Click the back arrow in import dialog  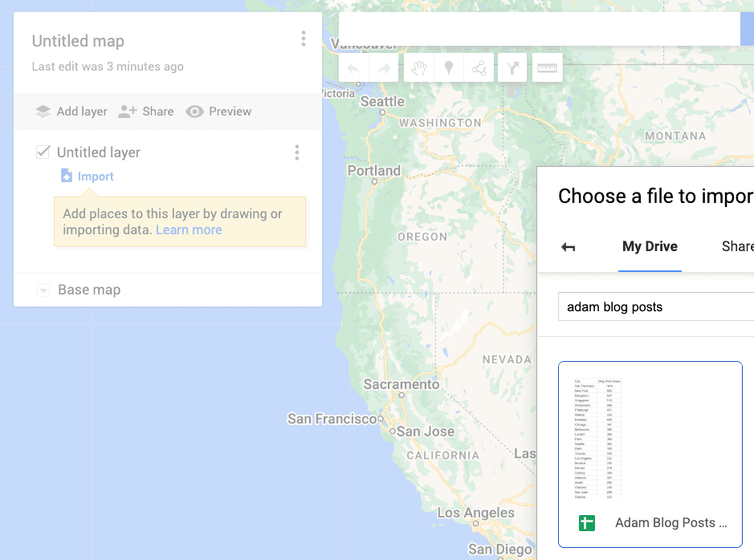pyautogui.click(x=569, y=247)
